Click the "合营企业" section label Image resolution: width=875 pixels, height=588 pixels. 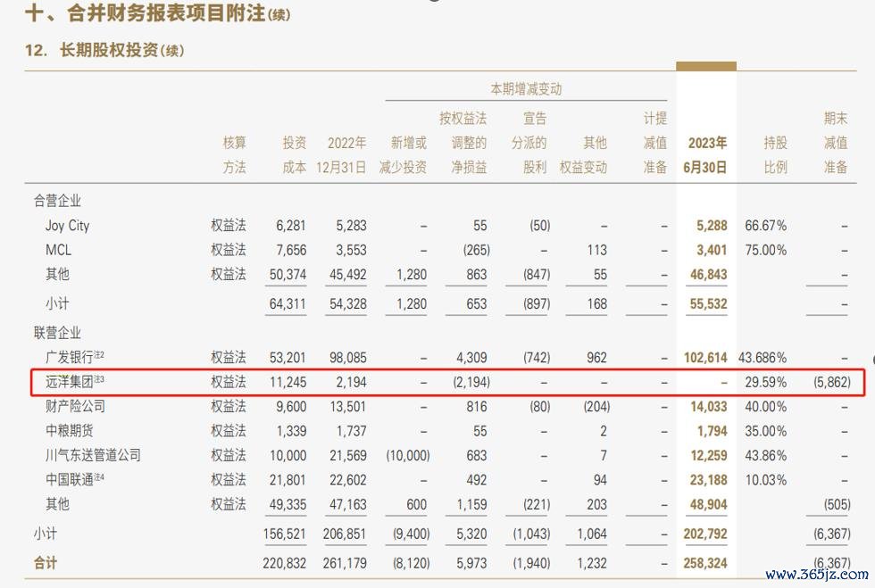[57, 201]
